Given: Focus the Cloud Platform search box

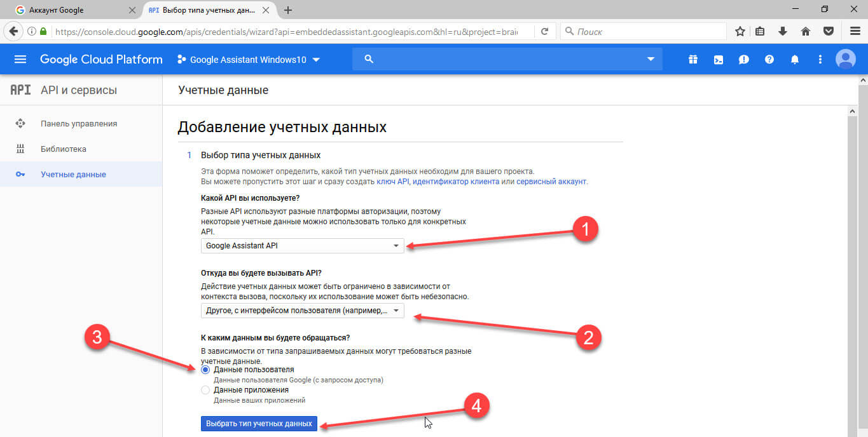Looking at the screenshot, I should click(507, 59).
